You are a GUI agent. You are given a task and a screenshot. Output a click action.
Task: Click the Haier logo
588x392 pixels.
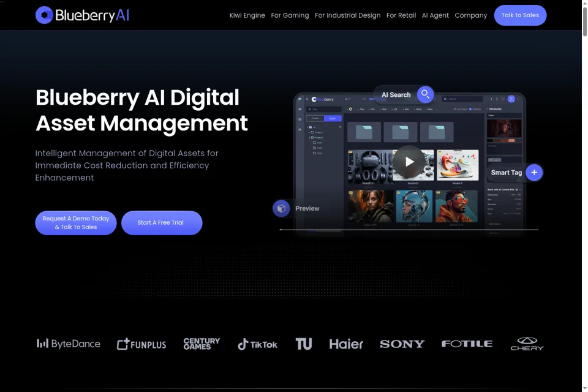[346, 344]
